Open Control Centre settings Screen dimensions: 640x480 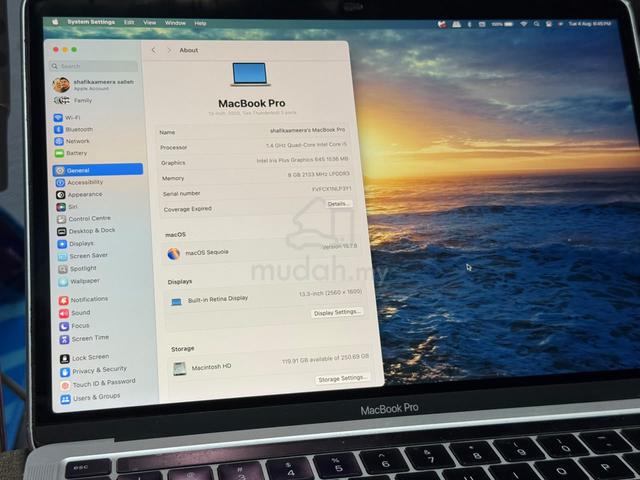84,219
